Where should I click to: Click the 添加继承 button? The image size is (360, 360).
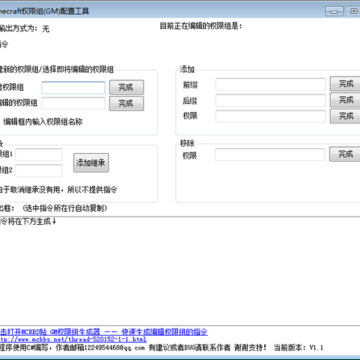pos(91,163)
